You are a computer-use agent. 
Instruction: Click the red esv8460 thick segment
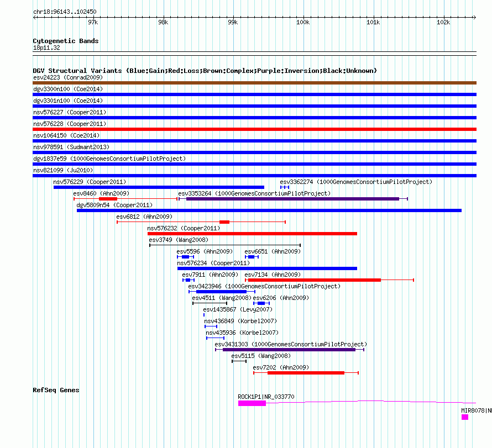pos(108,199)
